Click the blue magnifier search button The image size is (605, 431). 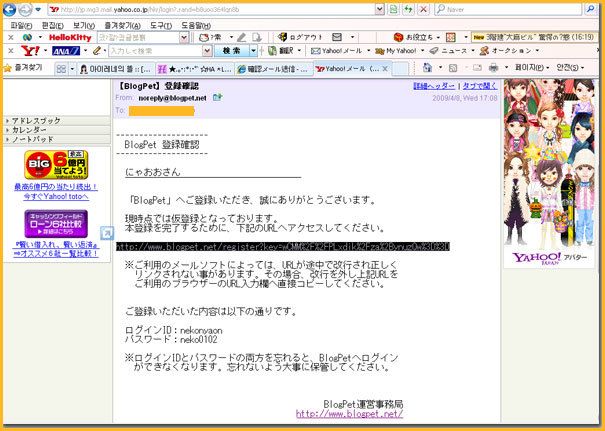590,9
